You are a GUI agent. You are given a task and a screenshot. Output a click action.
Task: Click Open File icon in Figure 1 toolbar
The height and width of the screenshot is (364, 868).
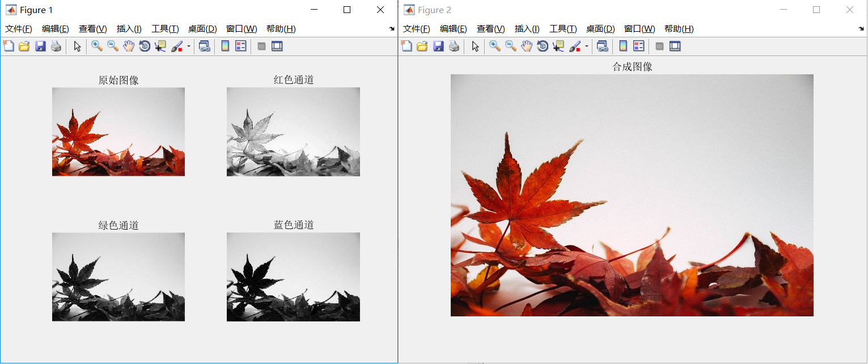[24, 46]
